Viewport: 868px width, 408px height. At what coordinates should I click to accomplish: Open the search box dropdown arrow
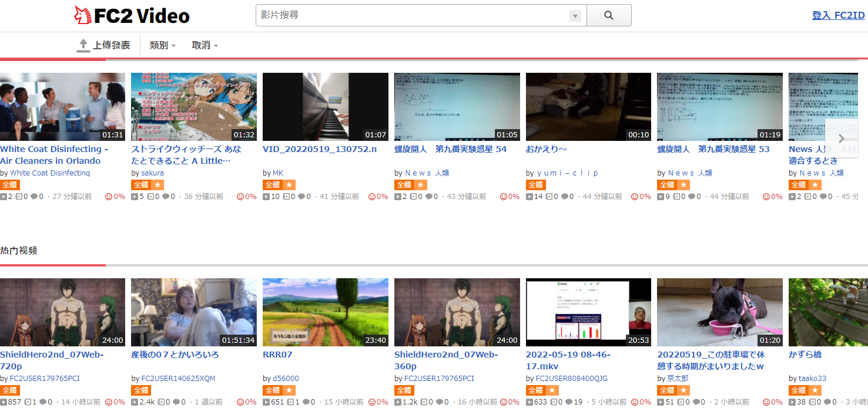pyautogui.click(x=575, y=16)
